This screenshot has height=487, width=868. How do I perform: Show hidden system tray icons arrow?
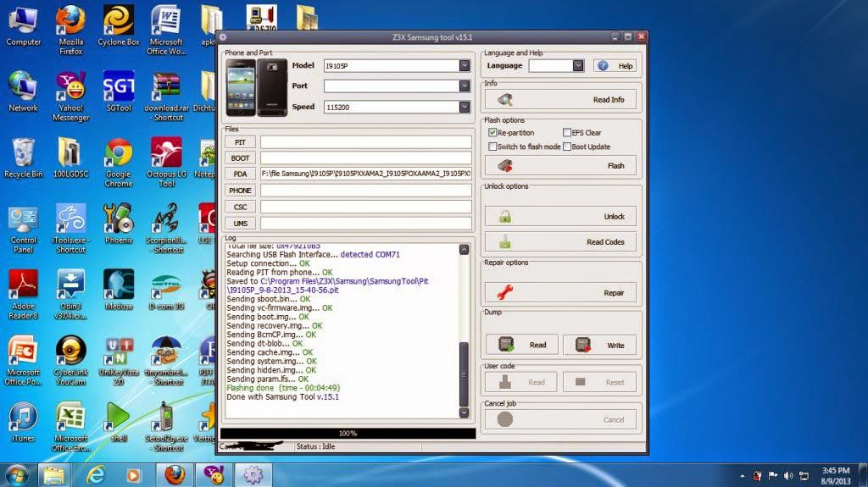point(742,476)
